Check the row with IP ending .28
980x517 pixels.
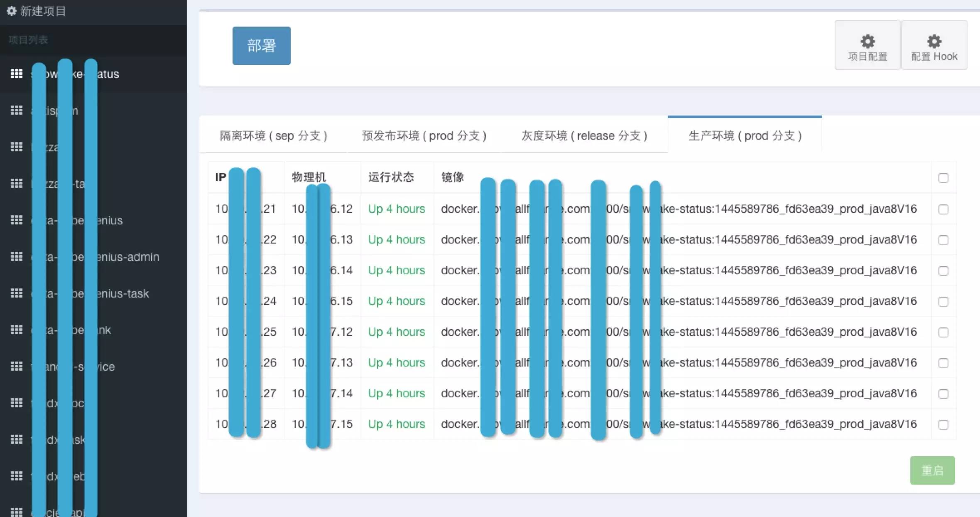click(x=943, y=424)
